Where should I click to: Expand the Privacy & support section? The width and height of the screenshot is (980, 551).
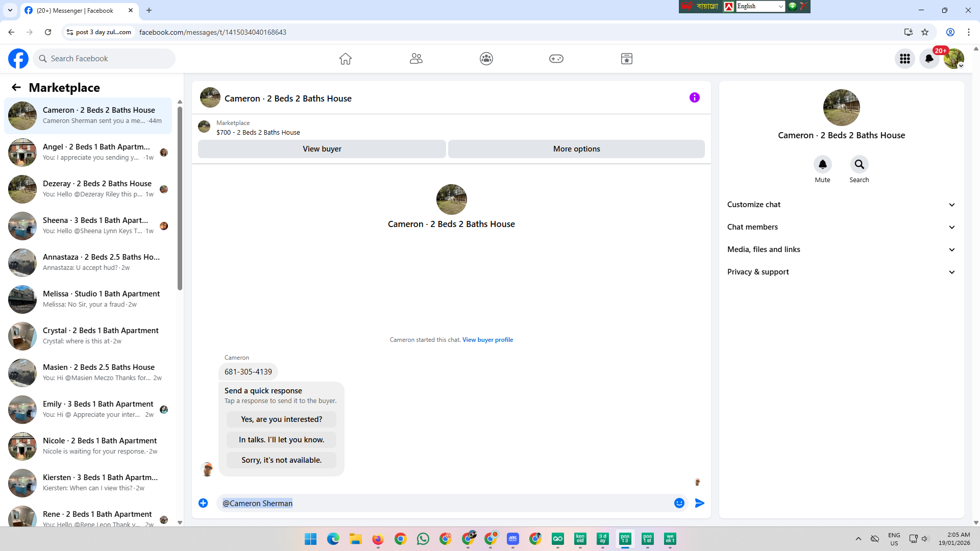click(x=841, y=272)
